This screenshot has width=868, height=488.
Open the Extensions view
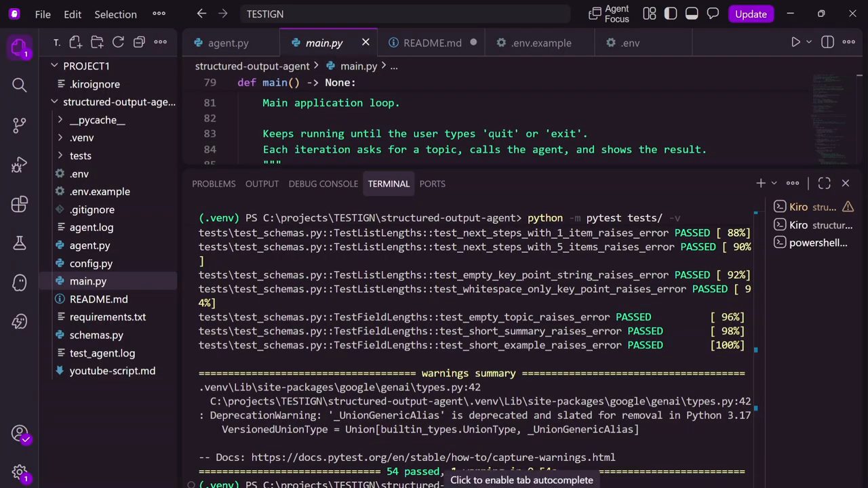pos(19,204)
